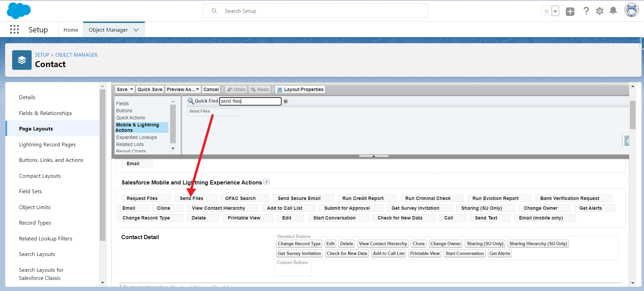Select Fields in the palette category list

123,104
